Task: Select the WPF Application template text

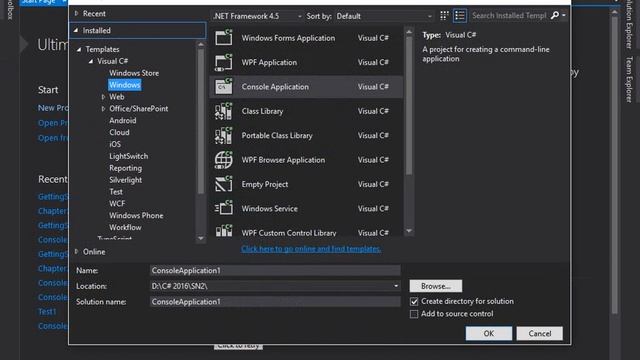Action: coord(269,62)
